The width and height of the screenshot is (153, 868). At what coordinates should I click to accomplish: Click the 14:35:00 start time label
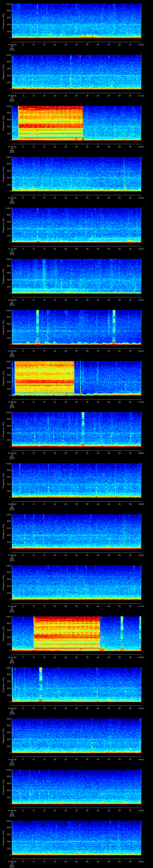click(x=12, y=351)
